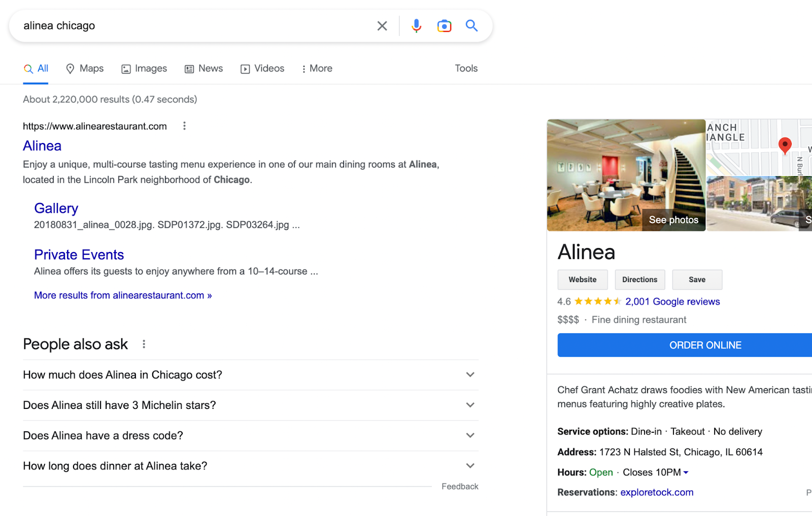Expand 'How much does Alinea in Chicago cost?'
This screenshot has height=516, width=812.
(x=251, y=375)
